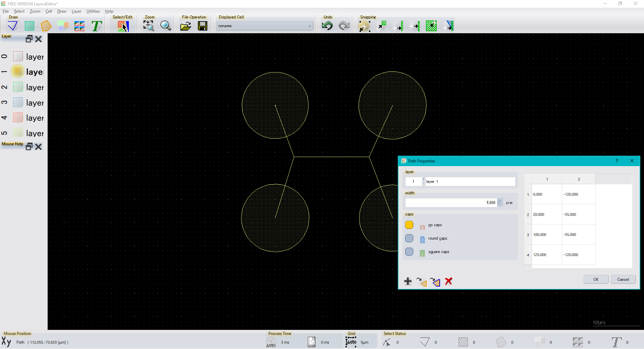Click the red X delete icon in Path Properties
Viewport: 644px width, 349px height.
click(x=448, y=281)
